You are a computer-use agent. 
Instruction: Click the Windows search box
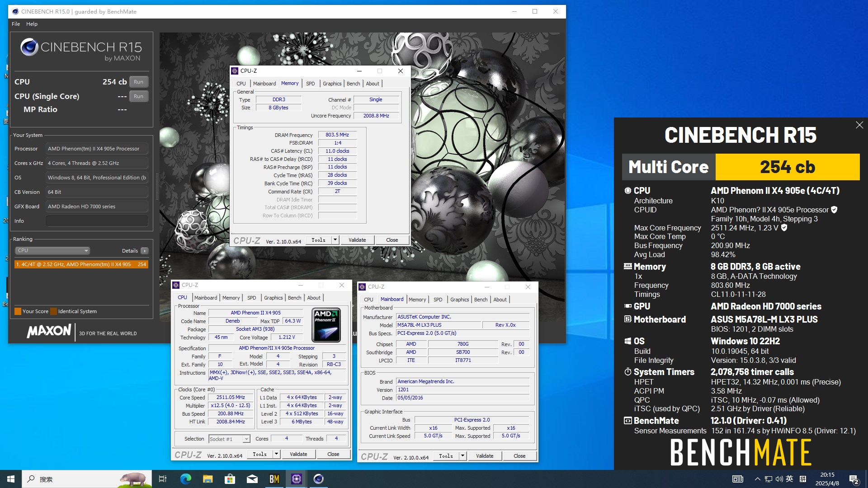coord(87,479)
